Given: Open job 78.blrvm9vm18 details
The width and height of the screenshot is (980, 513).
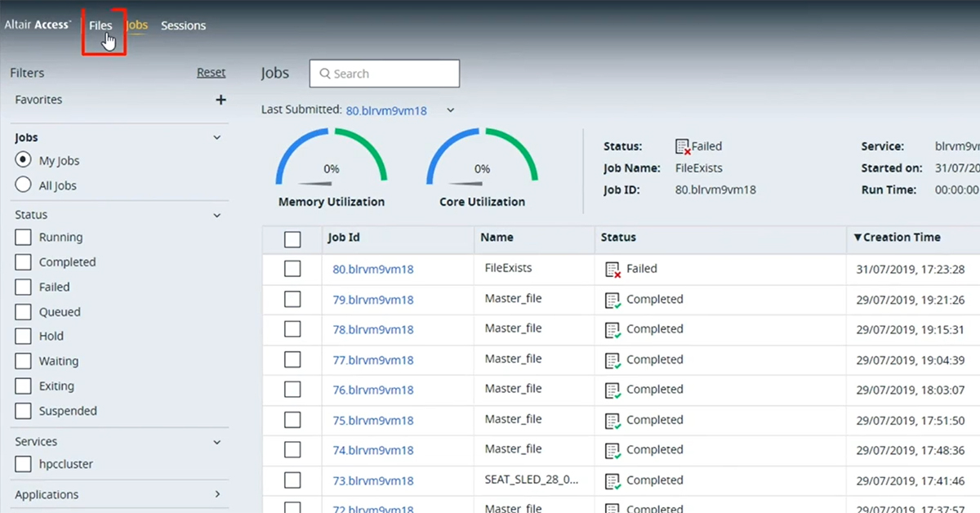Looking at the screenshot, I should pos(373,330).
